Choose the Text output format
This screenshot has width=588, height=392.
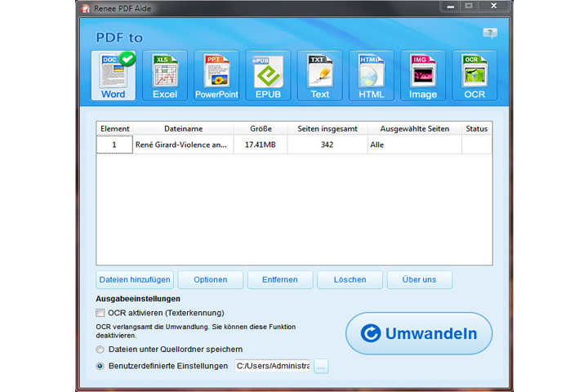click(x=320, y=76)
